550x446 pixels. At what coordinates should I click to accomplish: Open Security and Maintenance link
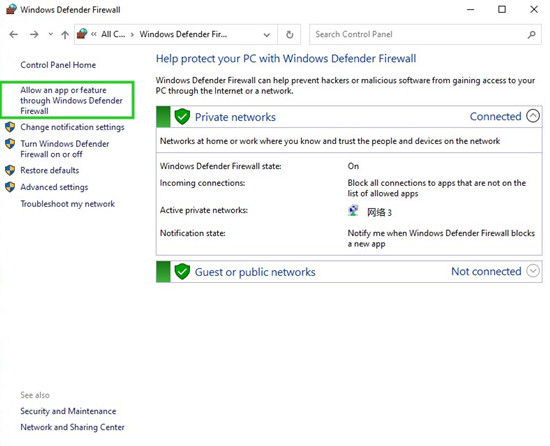pos(68,411)
